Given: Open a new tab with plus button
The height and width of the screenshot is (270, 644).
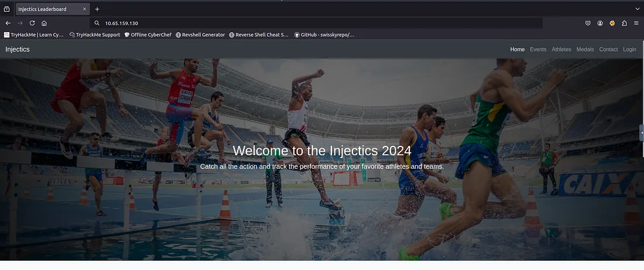Looking at the screenshot, I should click(x=97, y=9).
